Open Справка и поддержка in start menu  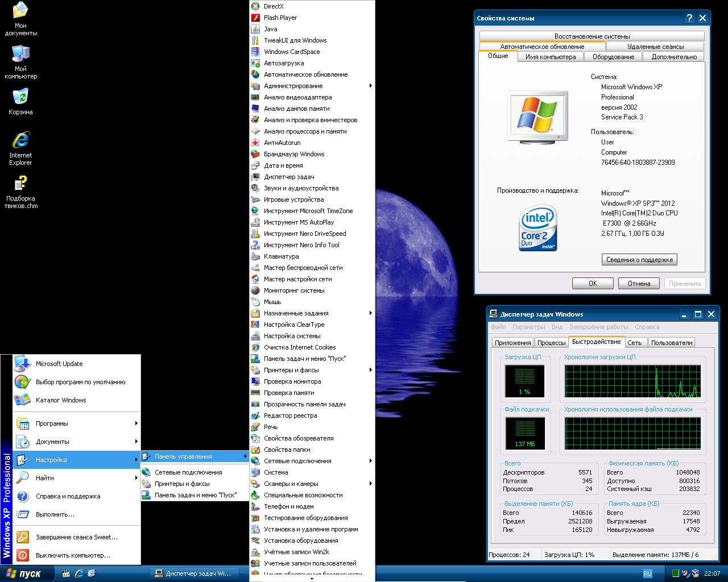pos(77,496)
